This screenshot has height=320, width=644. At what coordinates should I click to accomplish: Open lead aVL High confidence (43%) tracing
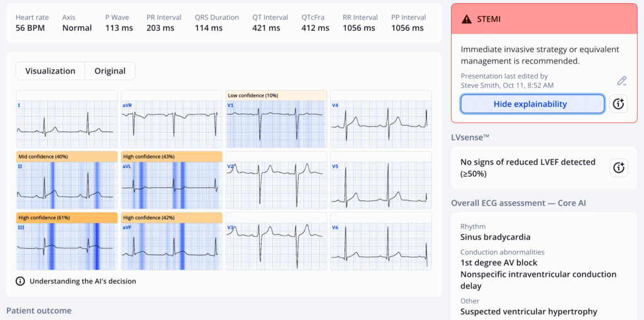172,185
